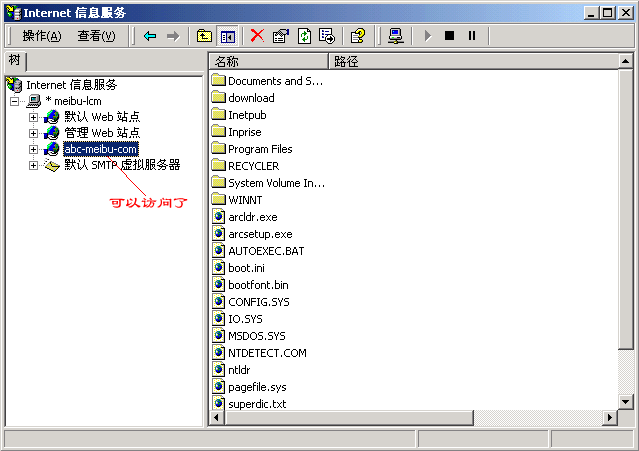The height and width of the screenshot is (451, 639).
Task: Click the 名称 column header
Action: click(x=268, y=62)
